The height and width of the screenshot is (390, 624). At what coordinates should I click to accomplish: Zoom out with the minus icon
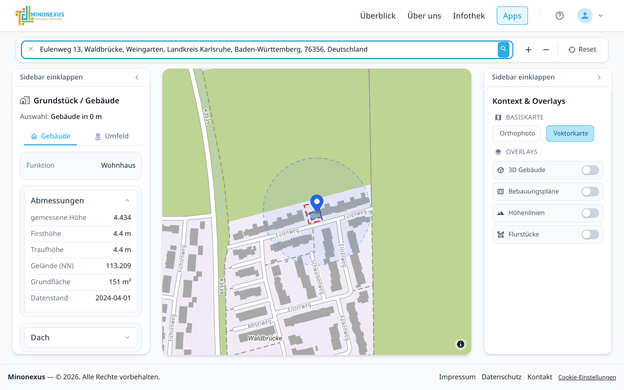click(x=546, y=50)
